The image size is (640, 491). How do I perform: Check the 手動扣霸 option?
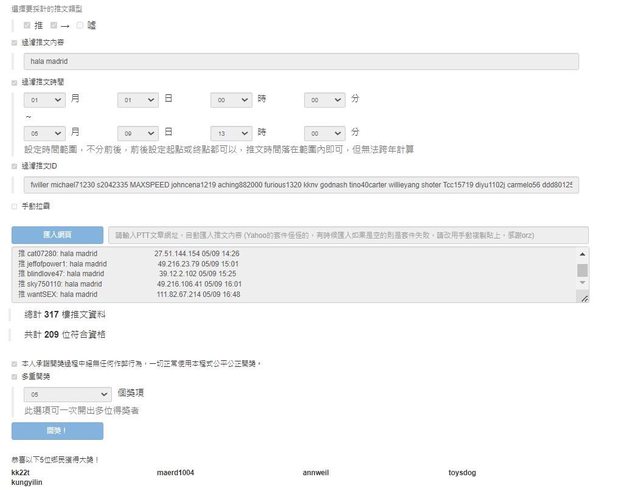(x=14, y=207)
